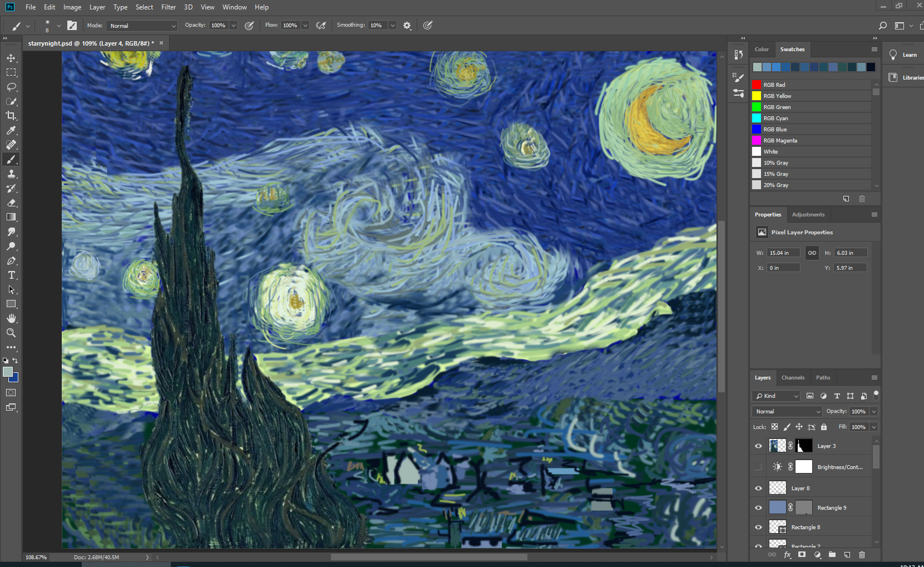
Task: Choose the RGB Red swatch
Action: pyautogui.click(x=811, y=85)
